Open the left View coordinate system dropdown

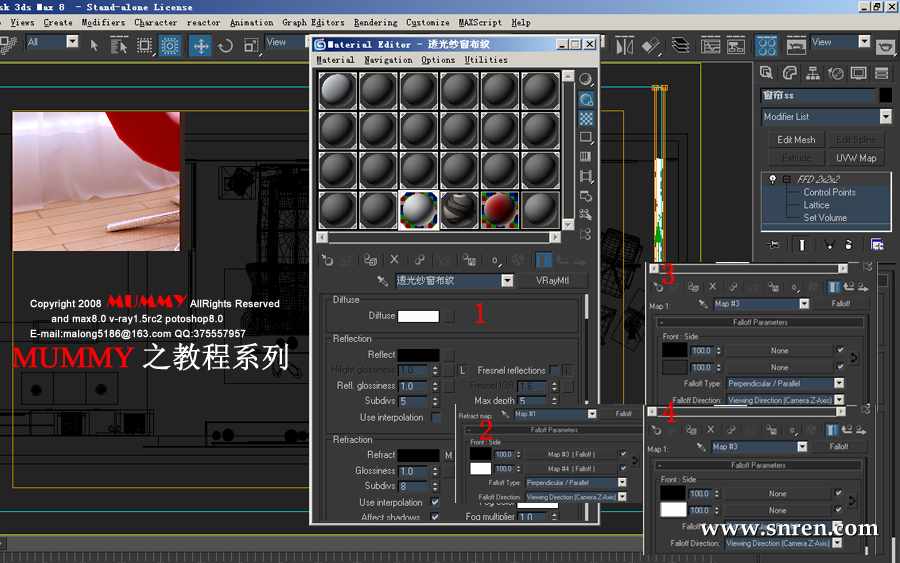[x=284, y=42]
